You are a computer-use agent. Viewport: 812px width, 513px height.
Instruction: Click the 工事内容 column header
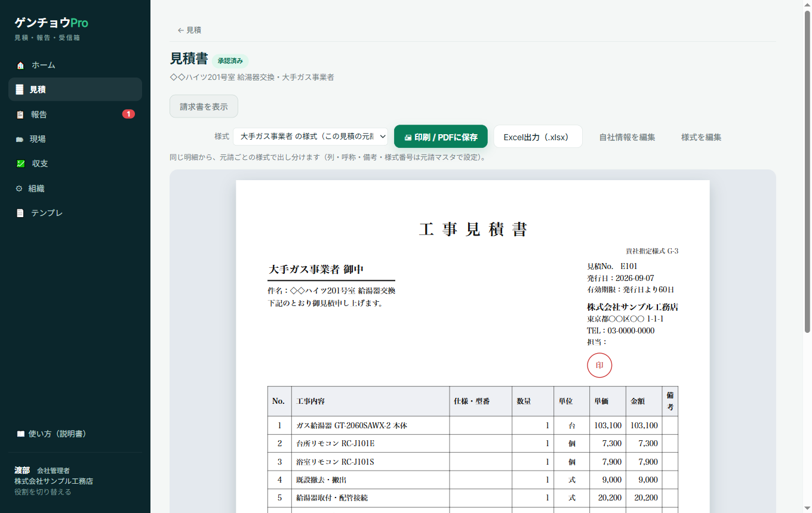point(370,401)
